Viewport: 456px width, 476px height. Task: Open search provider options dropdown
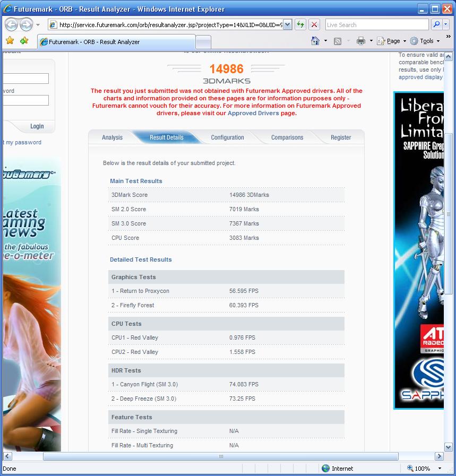(446, 24)
